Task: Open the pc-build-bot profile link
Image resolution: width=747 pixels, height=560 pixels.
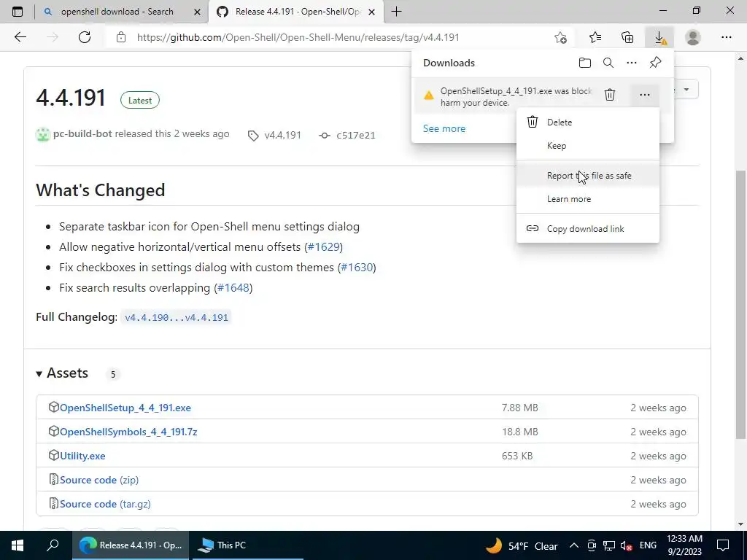Action: [x=82, y=134]
